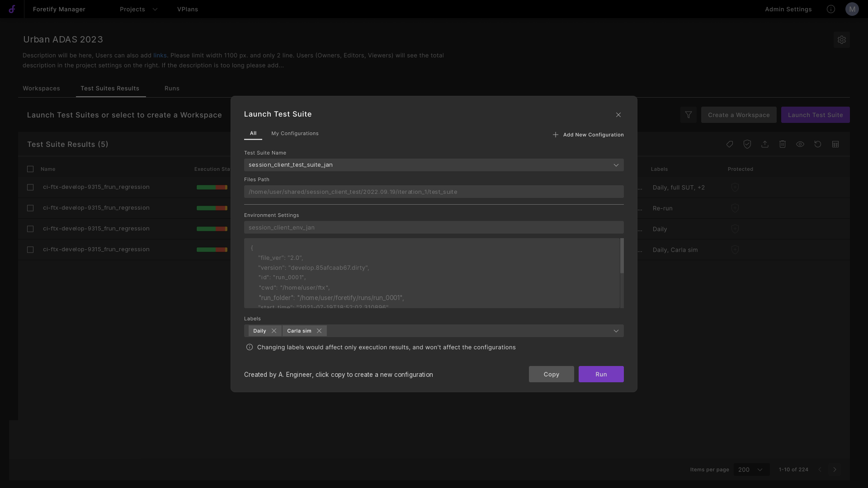Click the Foretify logo icon
Image resolution: width=868 pixels, height=488 pixels.
(12, 9)
